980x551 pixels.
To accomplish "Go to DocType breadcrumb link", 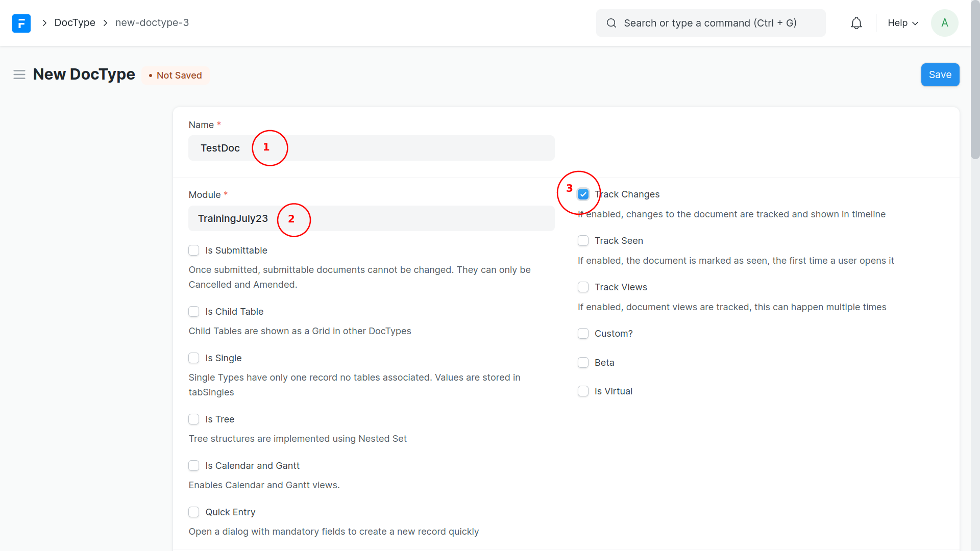I will 75,23.
